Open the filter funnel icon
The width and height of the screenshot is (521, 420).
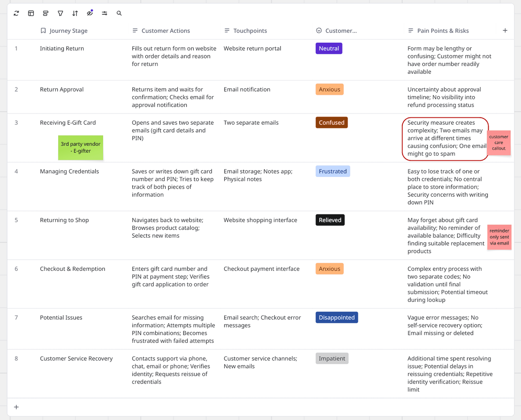click(60, 13)
